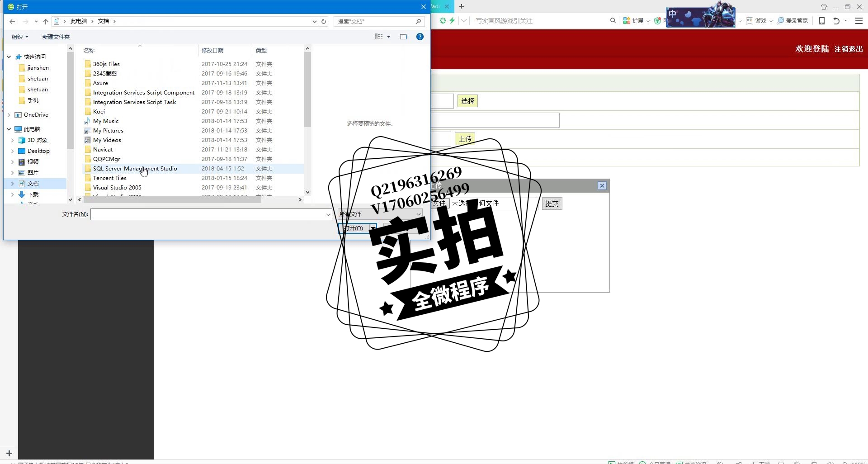This screenshot has height=464, width=868.
Task: Sort files by 类型 column
Action: coord(261,50)
